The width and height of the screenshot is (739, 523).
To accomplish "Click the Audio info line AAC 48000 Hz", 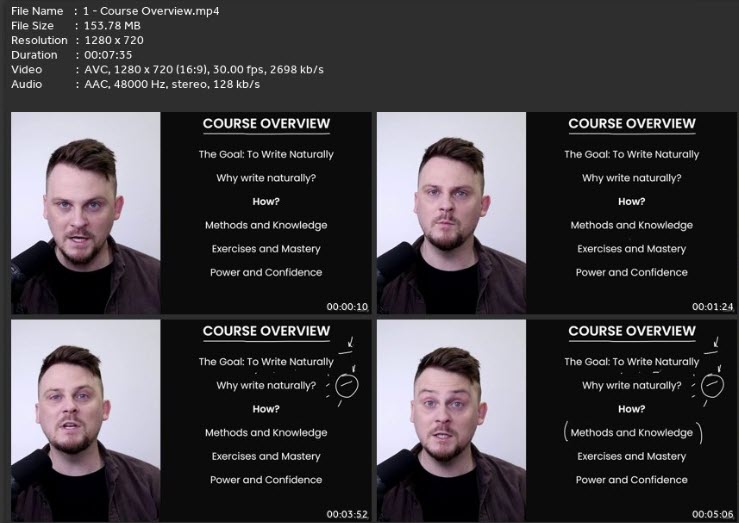I will coord(172,84).
